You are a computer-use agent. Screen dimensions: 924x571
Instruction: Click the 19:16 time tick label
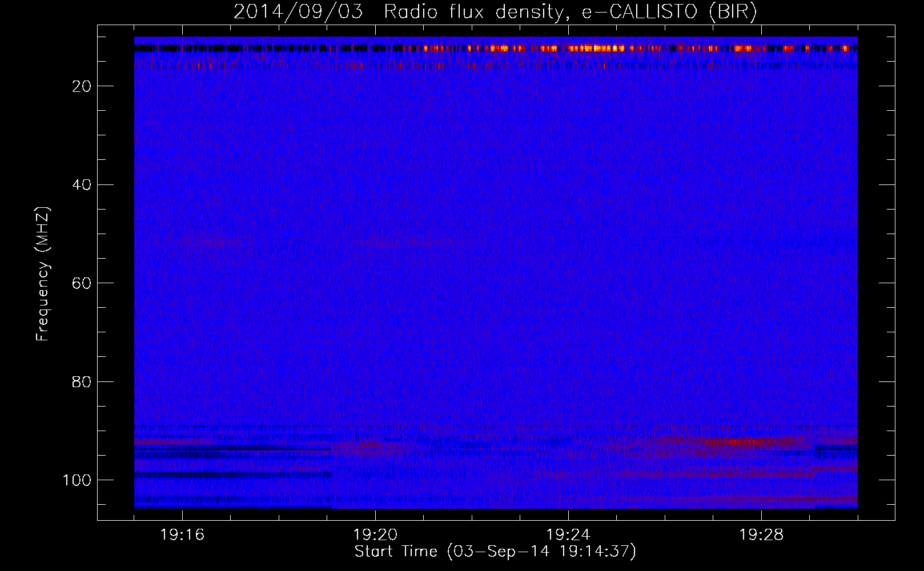point(182,535)
